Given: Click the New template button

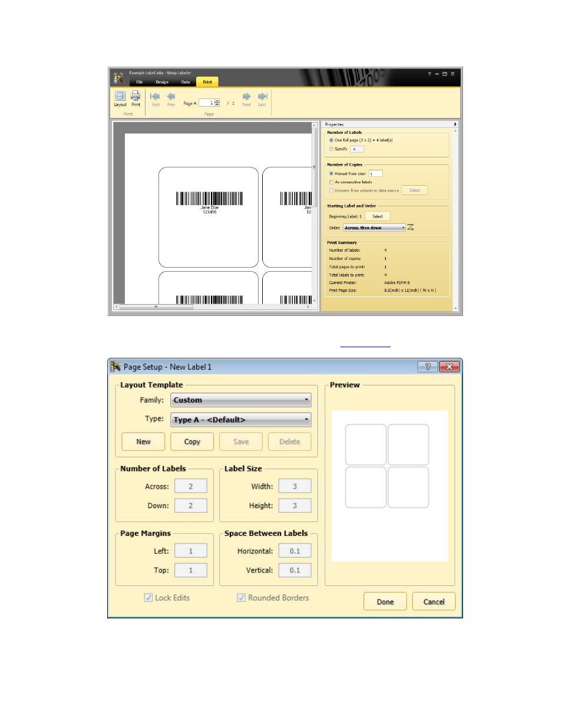Looking at the screenshot, I should pyautogui.click(x=143, y=442).
